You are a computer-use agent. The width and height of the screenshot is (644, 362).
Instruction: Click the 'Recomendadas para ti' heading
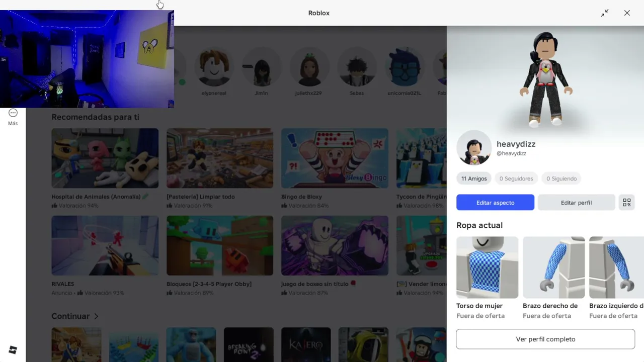[95, 117]
